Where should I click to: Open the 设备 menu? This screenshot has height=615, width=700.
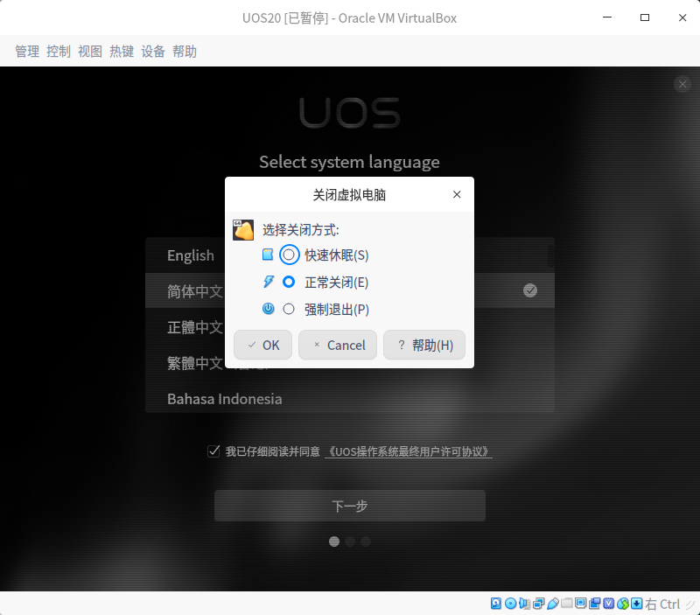click(153, 52)
